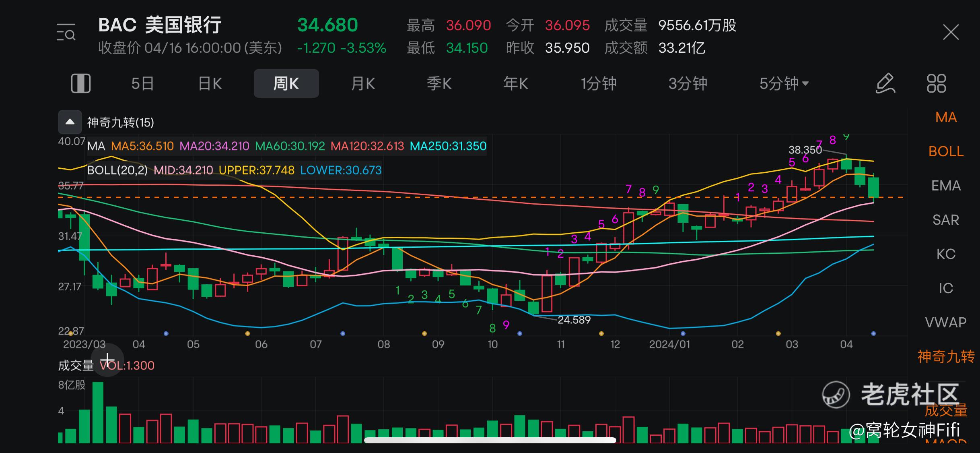Screen dimensions: 980x453
Task: Click the VOL:1.300 volume label
Action: [127, 365]
